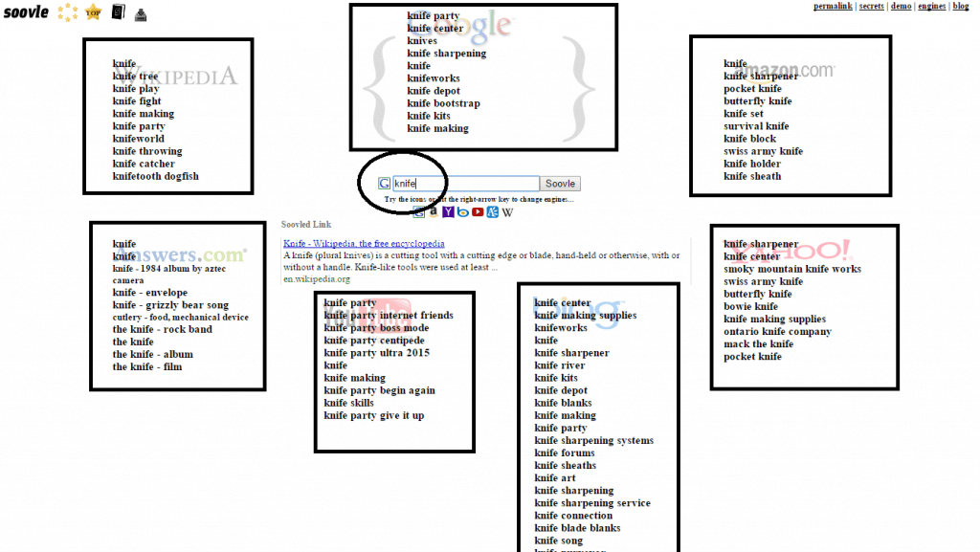This screenshot has height=552, width=980.
Task: Select the Google engine icon below the search box
Action: coord(418,212)
